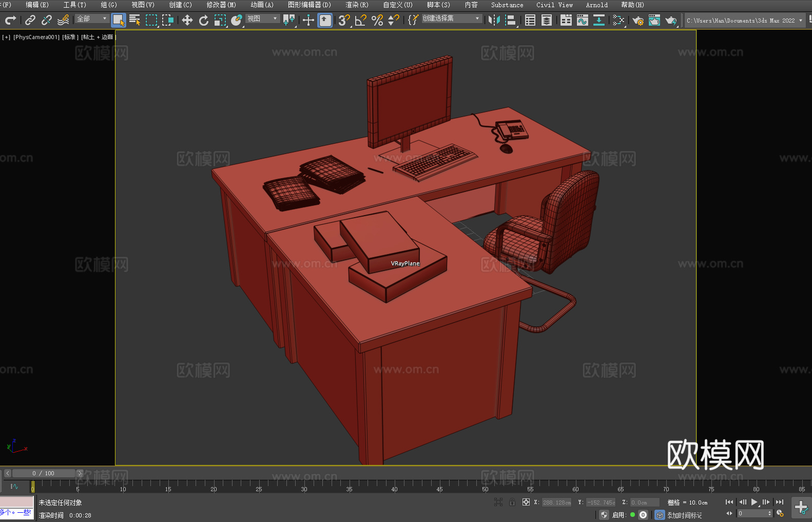812x522 pixels.
Task: Toggle keyboard shortcut override button
Action: pos(325,20)
